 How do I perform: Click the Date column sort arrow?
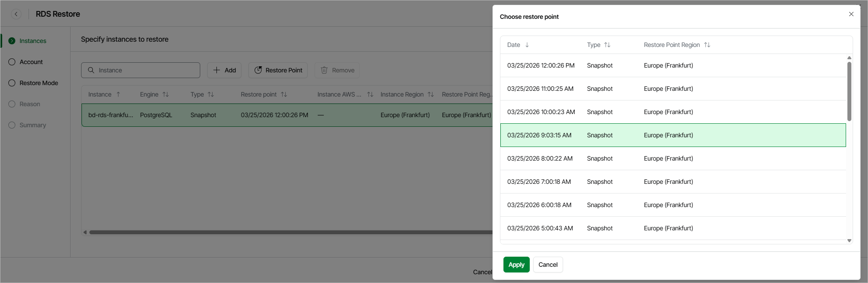(x=527, y=45)
